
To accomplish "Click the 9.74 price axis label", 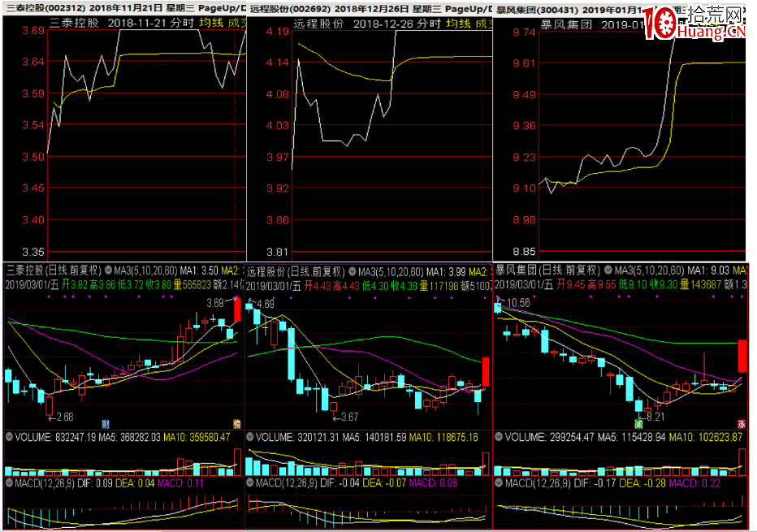I will click(524, 32).
